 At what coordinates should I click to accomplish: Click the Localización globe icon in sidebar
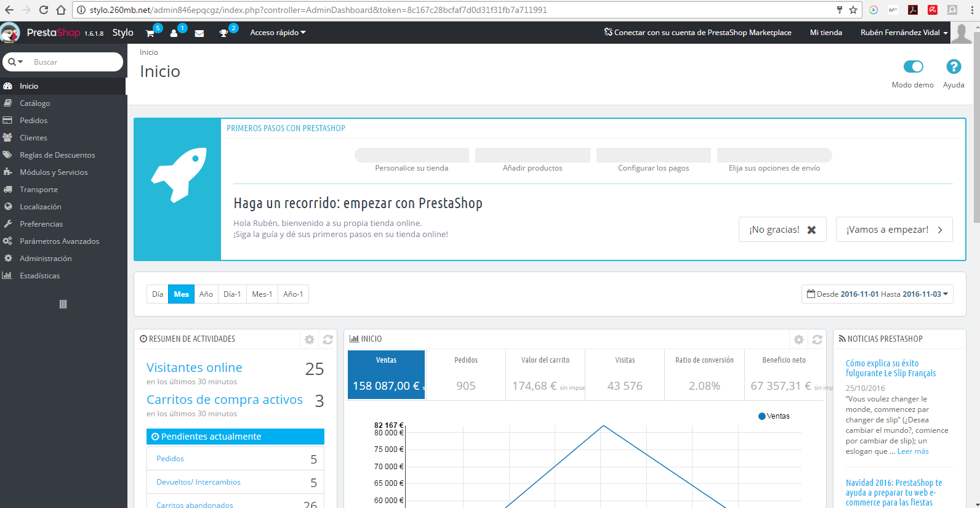pyautogui.click(x=8, y=207)
